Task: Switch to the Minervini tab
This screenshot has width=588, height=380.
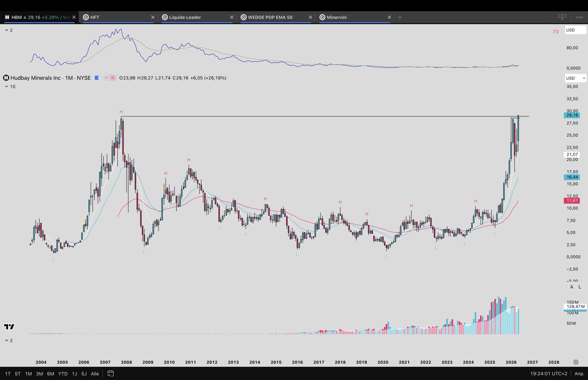Action: click(355, 17)
